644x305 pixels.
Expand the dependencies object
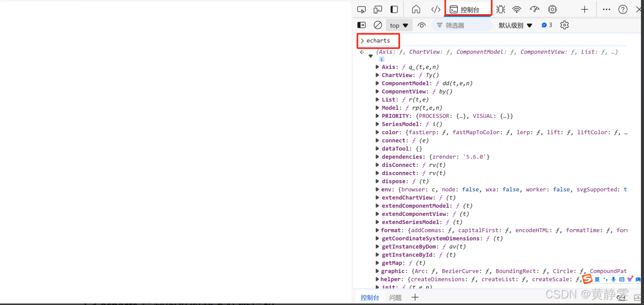(x=377, y=157)
